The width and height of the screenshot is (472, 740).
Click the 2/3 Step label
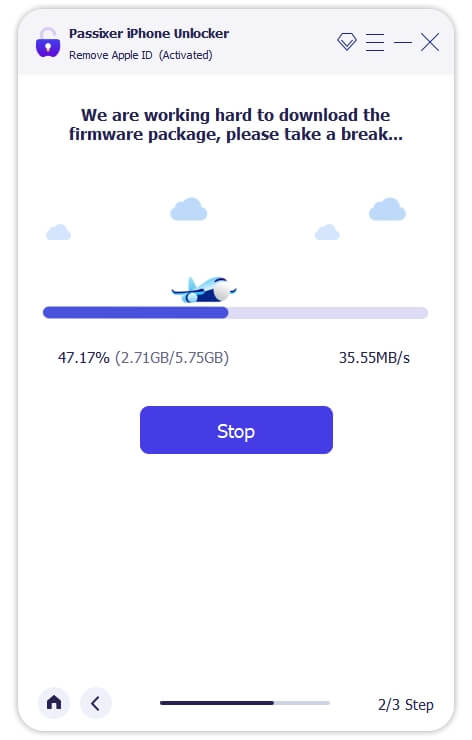[405, 705]
